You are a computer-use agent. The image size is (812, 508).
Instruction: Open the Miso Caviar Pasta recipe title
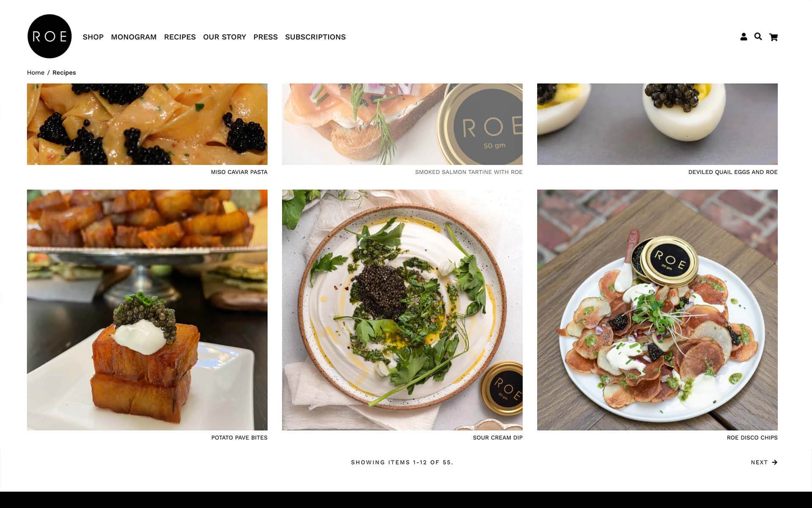[x=239, y=172]
